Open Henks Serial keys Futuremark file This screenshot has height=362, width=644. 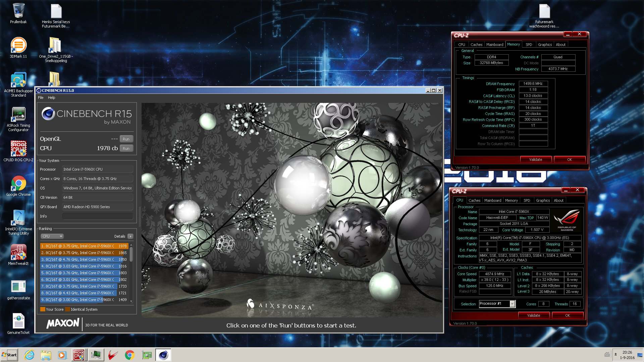click(x=56, y=15)
